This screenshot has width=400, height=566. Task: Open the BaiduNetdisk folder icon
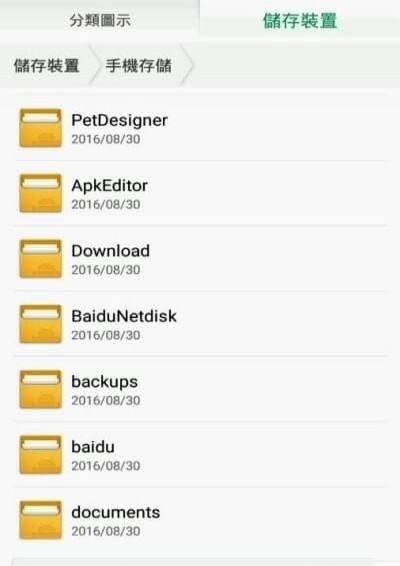pyautogui.click(x=40, y=324)
